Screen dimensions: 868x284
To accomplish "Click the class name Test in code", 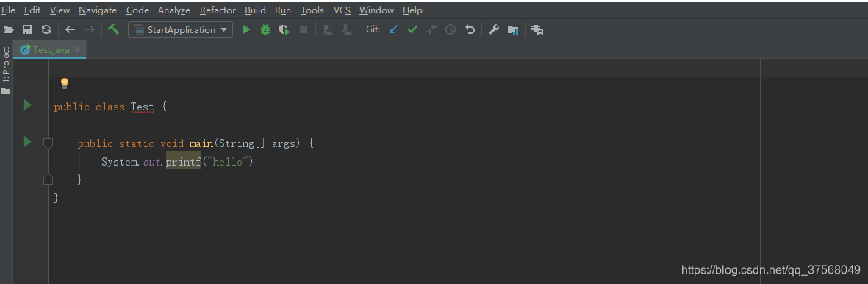I will [x=143, y=107].
